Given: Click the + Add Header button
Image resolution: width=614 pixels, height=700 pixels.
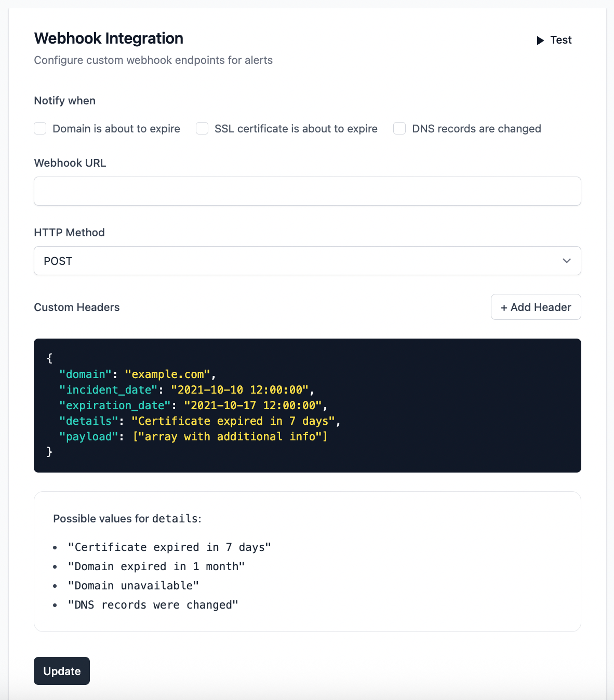Looking at the screenshot, I should [536, 307].
